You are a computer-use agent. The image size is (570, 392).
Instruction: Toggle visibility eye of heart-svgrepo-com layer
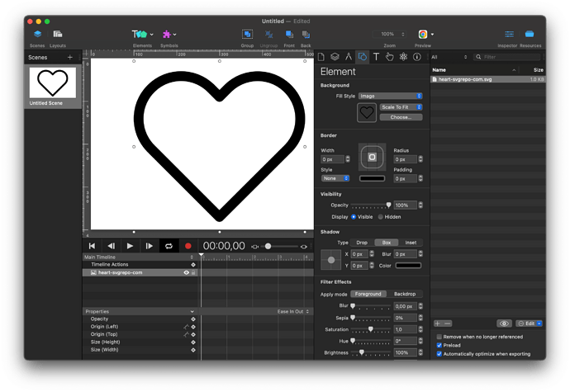pyautogui.click(x=186, y=272)
